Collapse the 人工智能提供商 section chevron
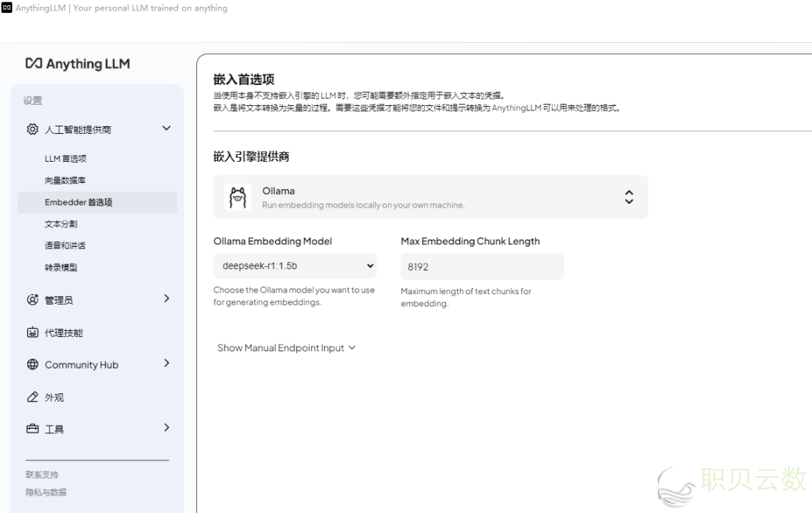 click(x=166, y=128)
